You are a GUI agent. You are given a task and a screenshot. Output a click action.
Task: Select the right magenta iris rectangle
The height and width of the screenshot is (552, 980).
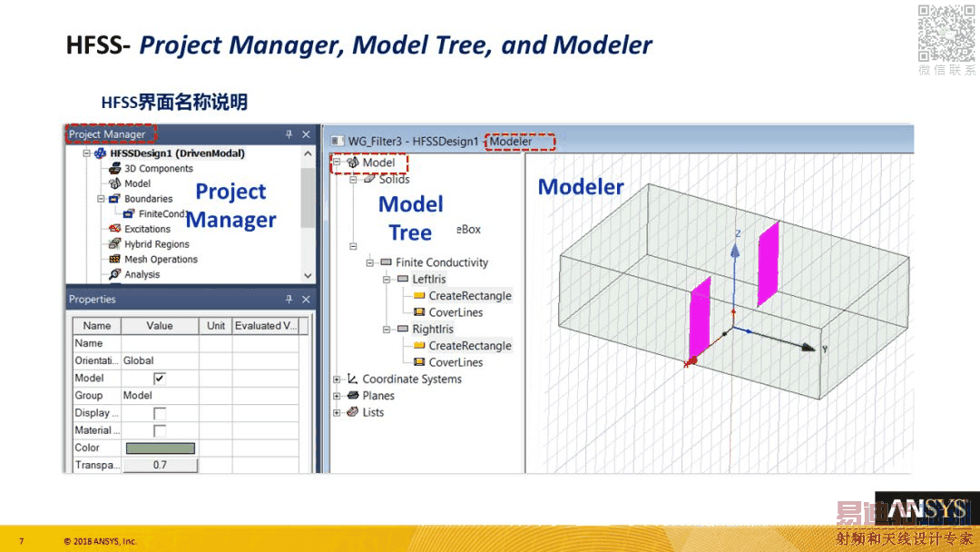click(x=769, y=264)
